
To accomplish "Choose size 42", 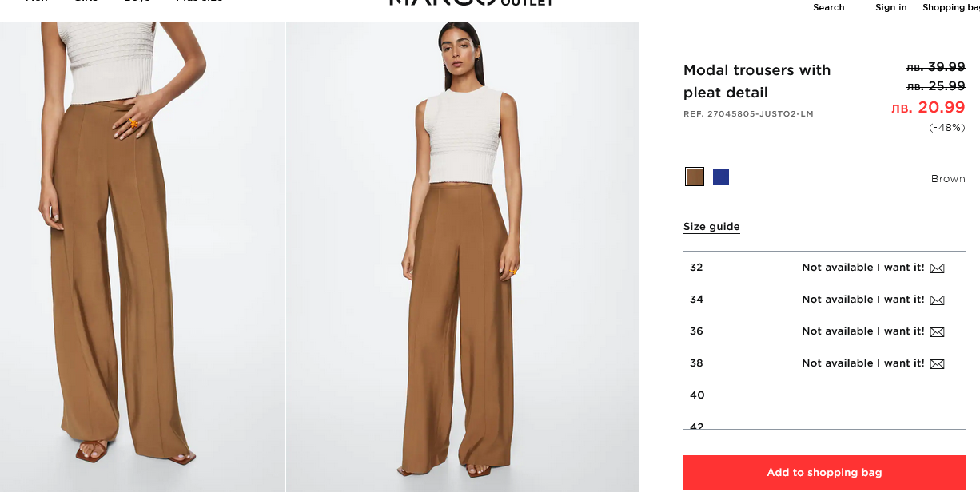I will pyautogui.click(x=824, y=424).
